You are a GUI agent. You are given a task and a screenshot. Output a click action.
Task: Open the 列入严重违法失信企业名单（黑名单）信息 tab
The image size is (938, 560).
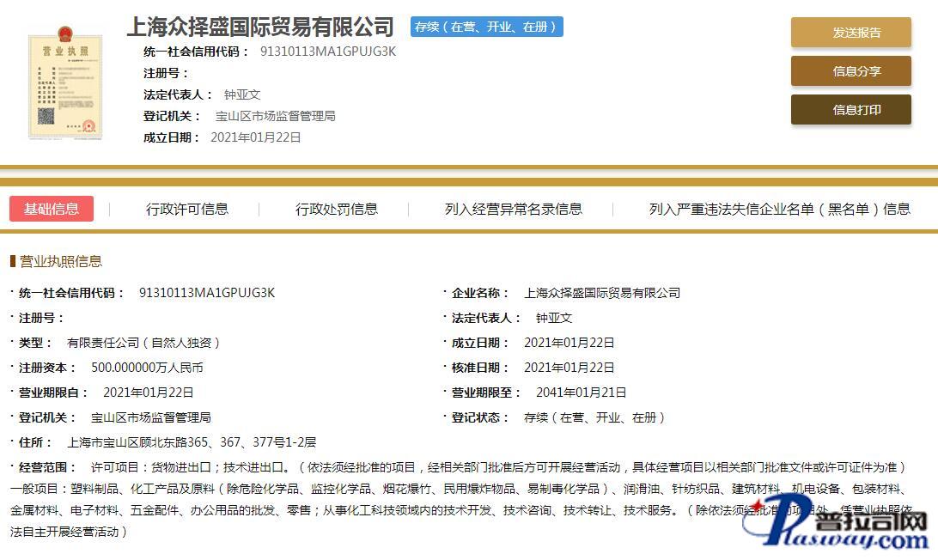tap(779, 209)
